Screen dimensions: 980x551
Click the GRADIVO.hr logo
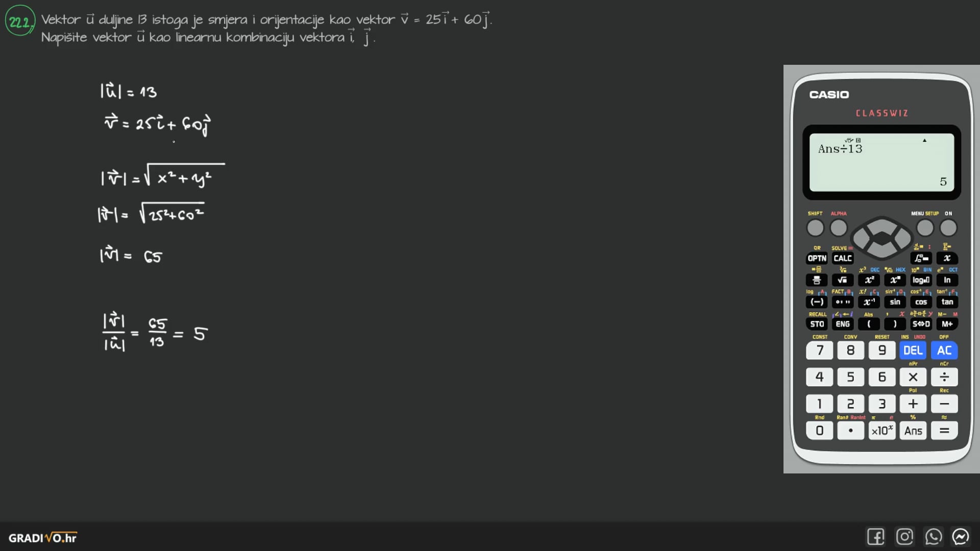point(43,538)
